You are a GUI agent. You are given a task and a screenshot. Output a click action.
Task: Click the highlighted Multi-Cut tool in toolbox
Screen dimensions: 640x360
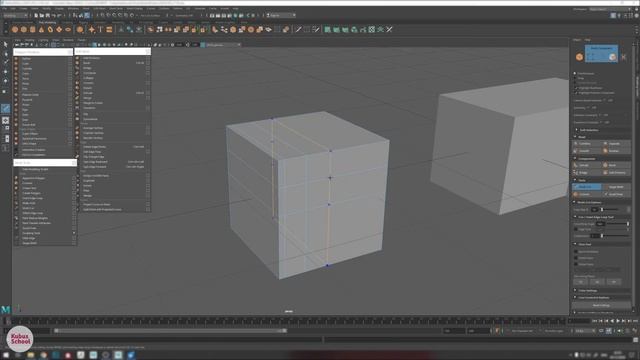pyautogui.click(x=5, y=108)
